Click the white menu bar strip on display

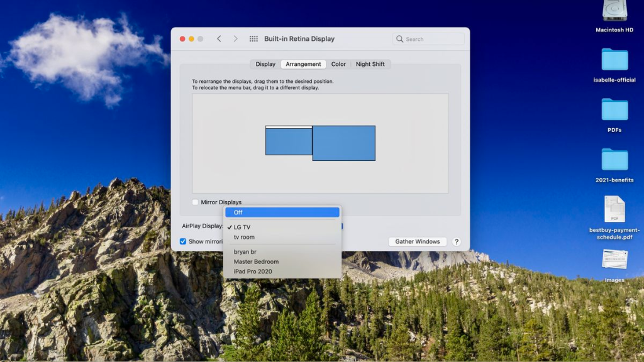(x=289, y=127)
